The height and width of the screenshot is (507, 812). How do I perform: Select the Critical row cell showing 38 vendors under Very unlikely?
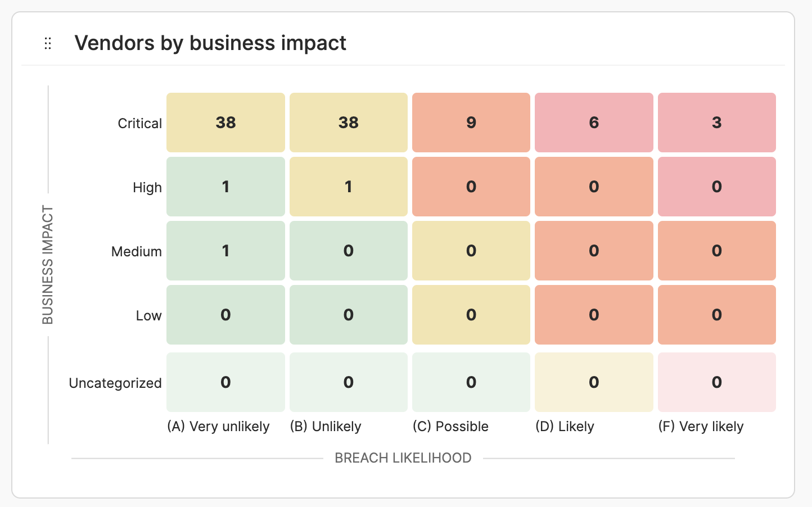[225, 123]
